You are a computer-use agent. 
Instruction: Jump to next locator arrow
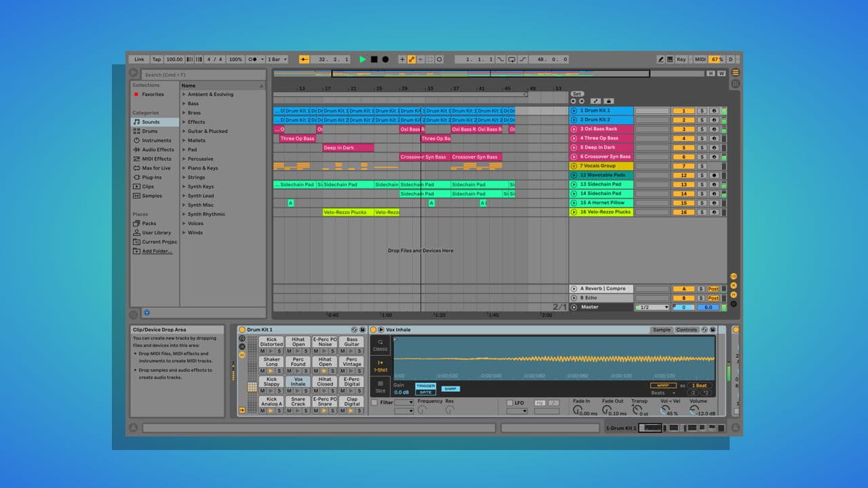[581, 101]
